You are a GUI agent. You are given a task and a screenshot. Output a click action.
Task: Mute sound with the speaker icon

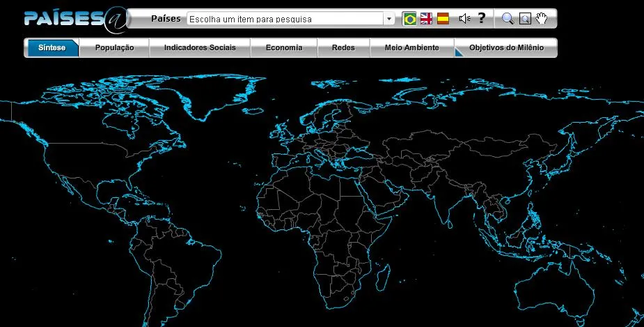(x=464, y=19)
